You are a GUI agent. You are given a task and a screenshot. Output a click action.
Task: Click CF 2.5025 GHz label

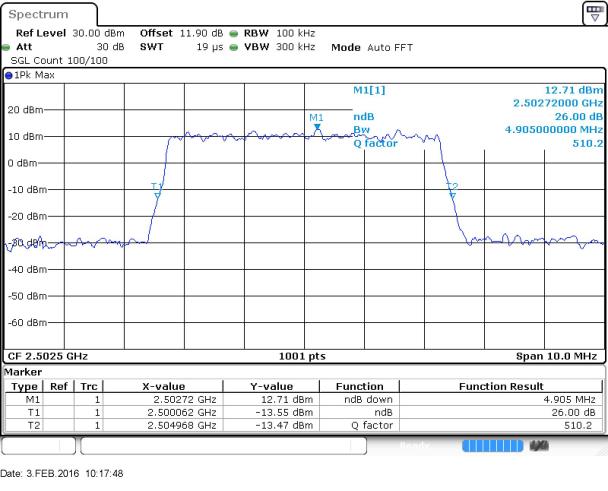point(48,356)
